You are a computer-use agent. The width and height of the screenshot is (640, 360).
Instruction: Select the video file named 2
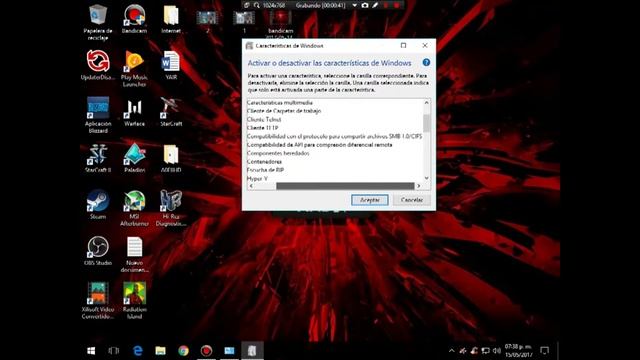point(207,21)
